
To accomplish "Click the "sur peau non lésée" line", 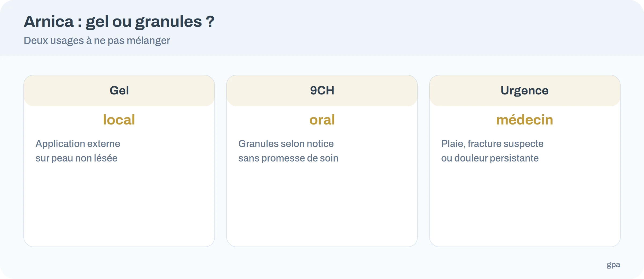I will (x=76, y=158).
